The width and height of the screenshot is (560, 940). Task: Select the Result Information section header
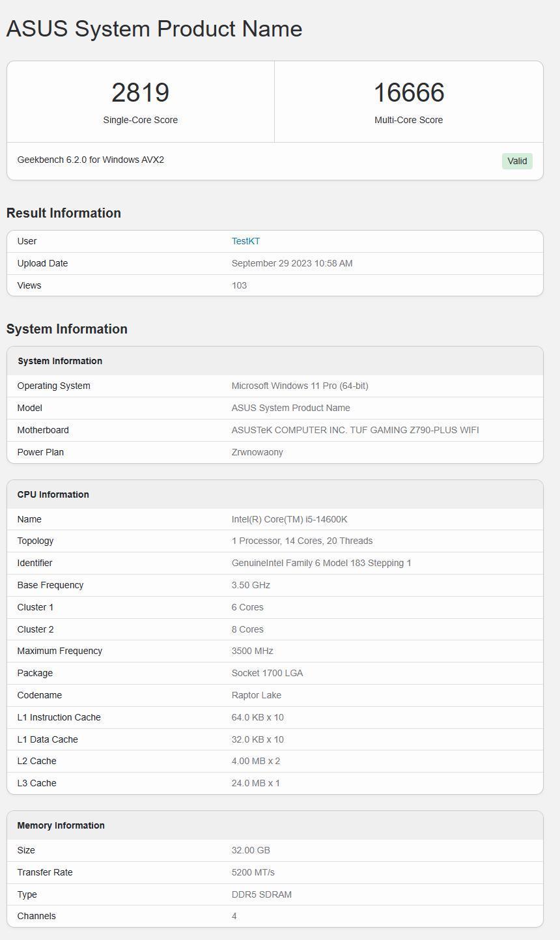pyautogui.click(x=63, y=213)
